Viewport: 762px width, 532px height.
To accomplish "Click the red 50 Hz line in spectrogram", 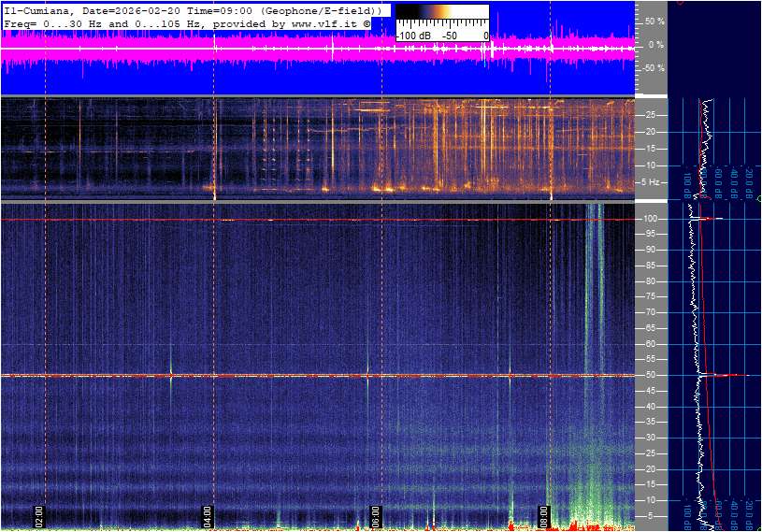I will (x=280, y=376).
